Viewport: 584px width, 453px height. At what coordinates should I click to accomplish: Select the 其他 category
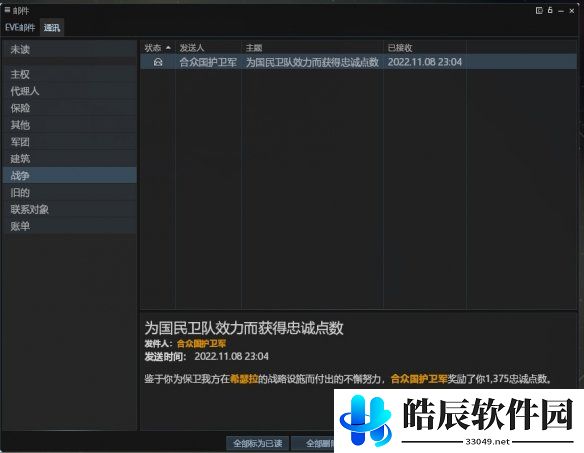[70, 125]
